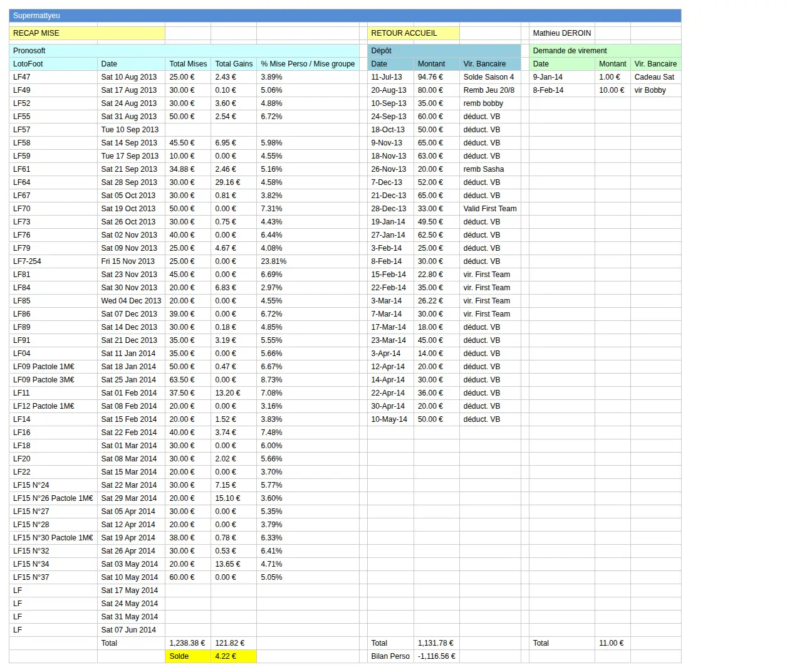Select the Mathieu DEROIN name cell
Viewport: 802px width, 672px height.
pyautogui.click(x=562, y=33)
